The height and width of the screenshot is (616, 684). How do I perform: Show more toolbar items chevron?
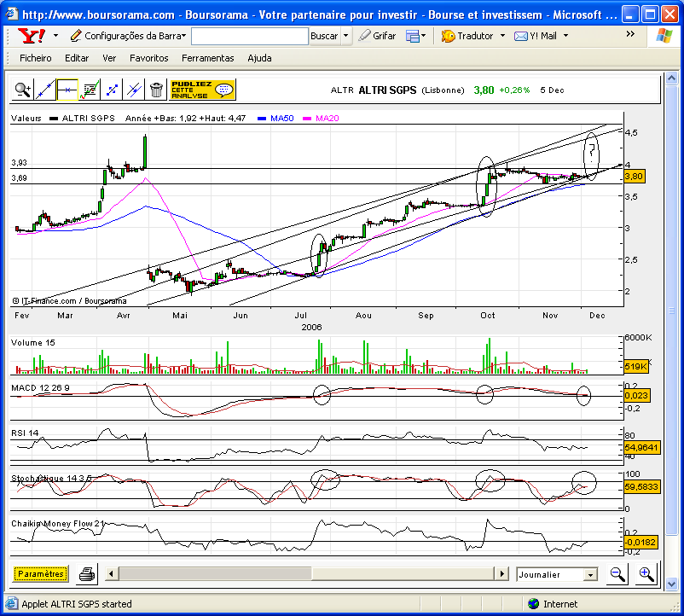630,34
